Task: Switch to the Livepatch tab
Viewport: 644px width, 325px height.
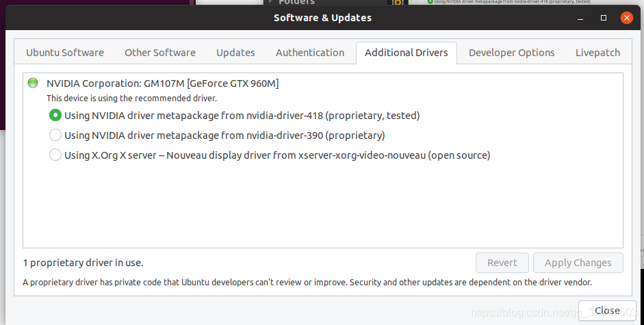Action: coord(597,53)
